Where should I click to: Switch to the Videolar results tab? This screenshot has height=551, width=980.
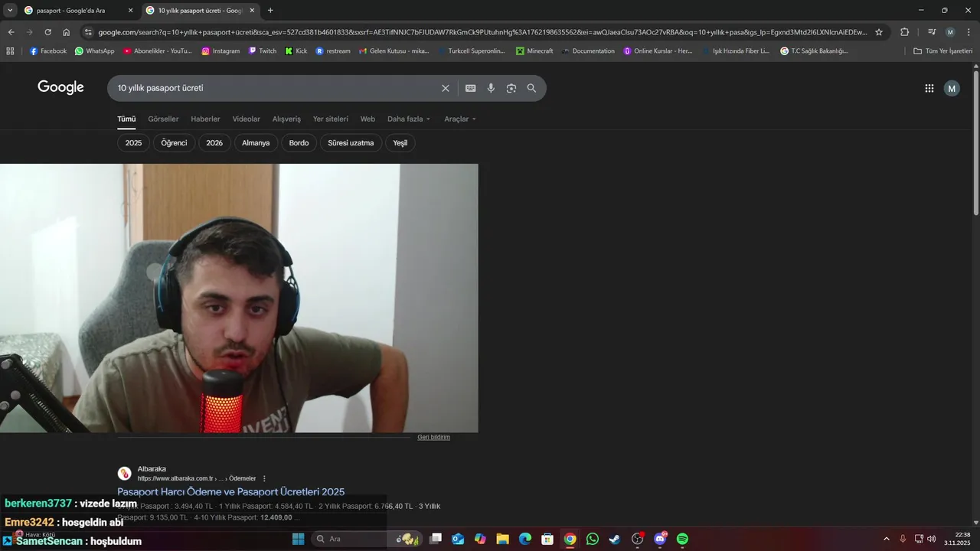click(247, 119)
